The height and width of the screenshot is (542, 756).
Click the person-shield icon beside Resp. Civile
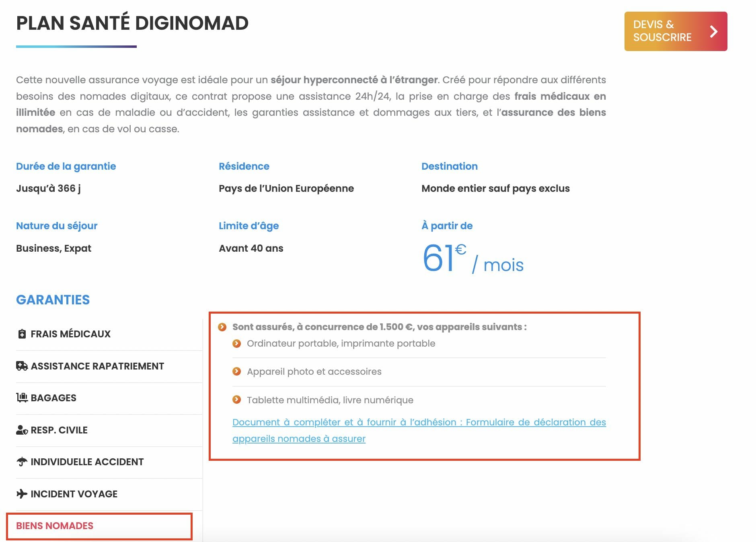coord(22,430)
